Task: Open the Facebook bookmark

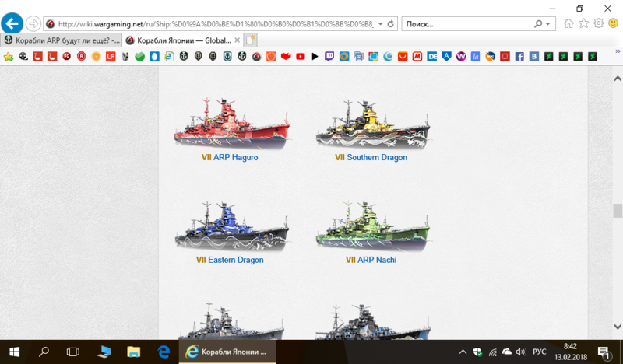Action: 519,57
